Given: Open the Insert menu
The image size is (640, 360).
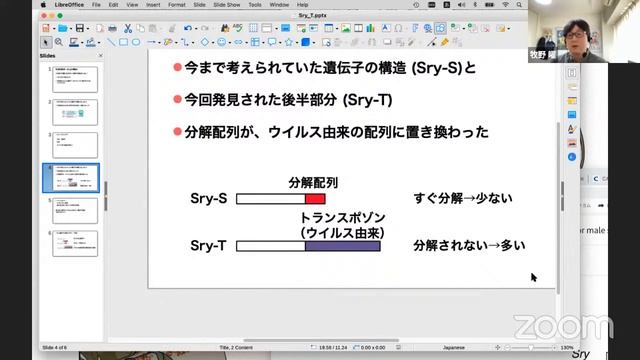Looking at the screenshot, I should 153,5.
